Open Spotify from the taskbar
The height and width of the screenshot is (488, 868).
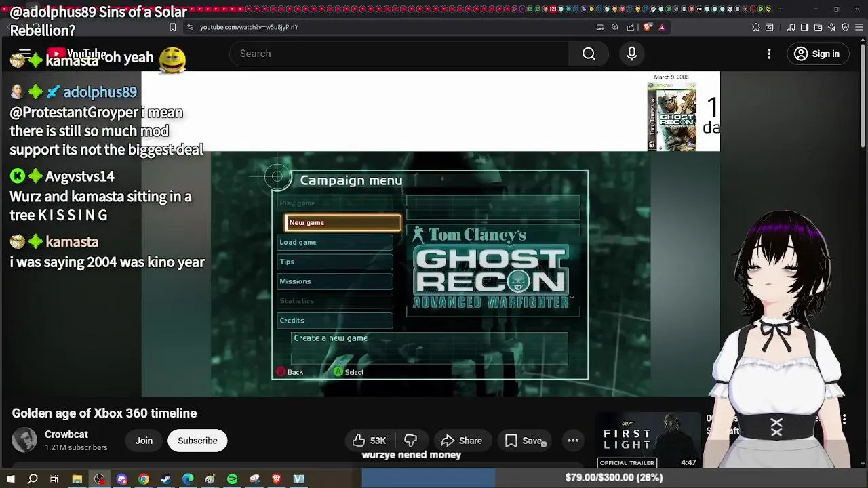point(233,479)
